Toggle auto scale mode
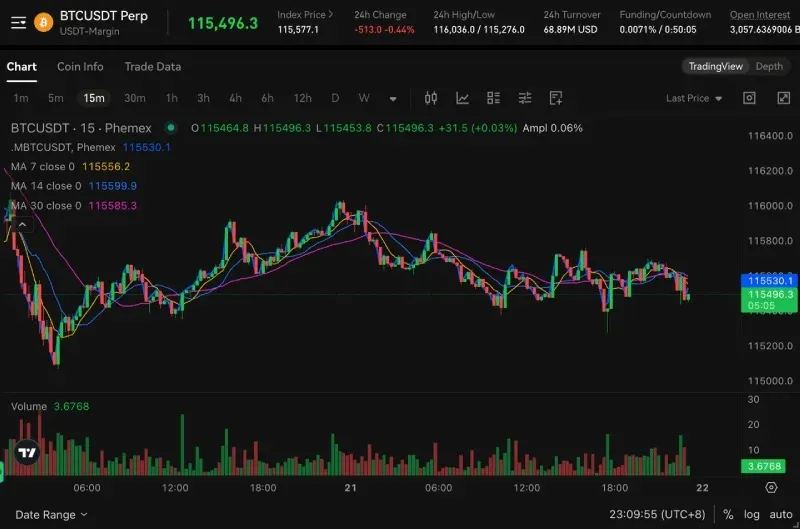Screen dimensions: 800x529 click(781, 515)
